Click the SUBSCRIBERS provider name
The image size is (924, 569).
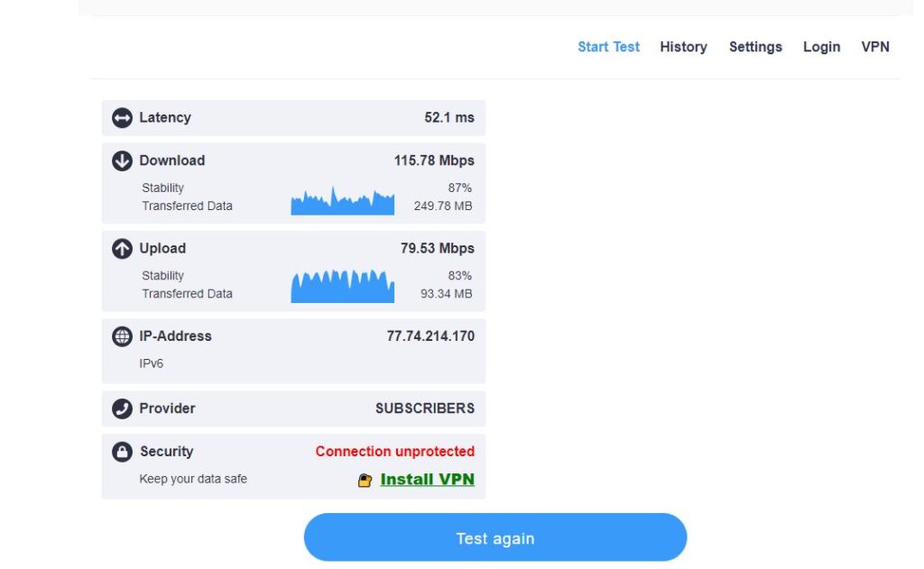(x=424, y=408)
